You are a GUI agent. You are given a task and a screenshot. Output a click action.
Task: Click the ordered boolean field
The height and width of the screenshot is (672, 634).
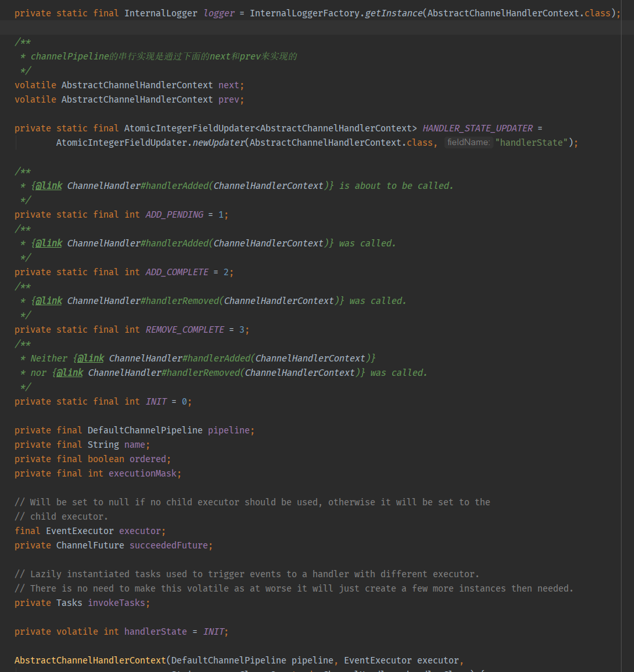(148, 459)
